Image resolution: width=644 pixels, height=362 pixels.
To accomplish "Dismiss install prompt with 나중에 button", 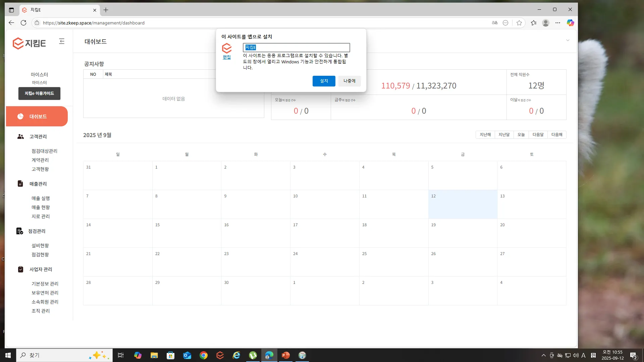I will pyautogui.click(x=349, y=81).
